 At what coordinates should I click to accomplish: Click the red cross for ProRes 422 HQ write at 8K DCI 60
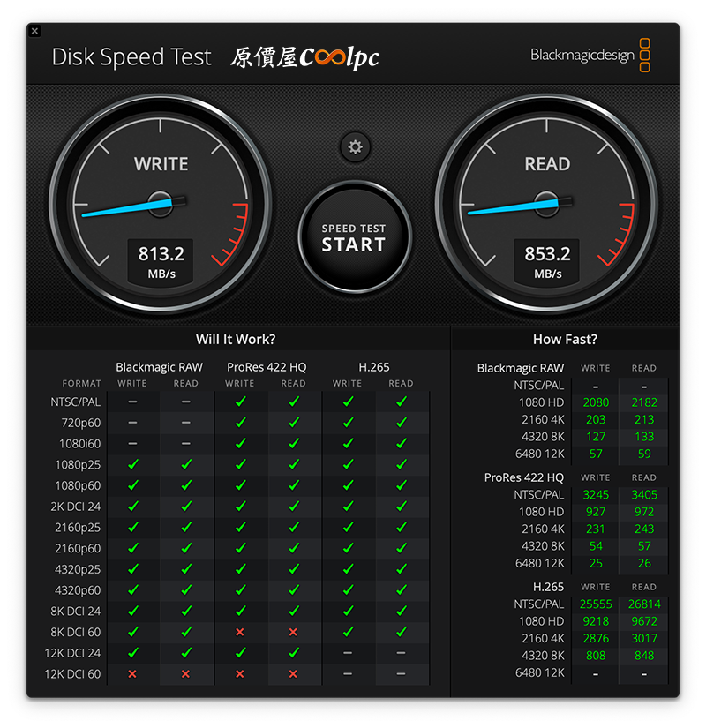[x=240, y=632]
